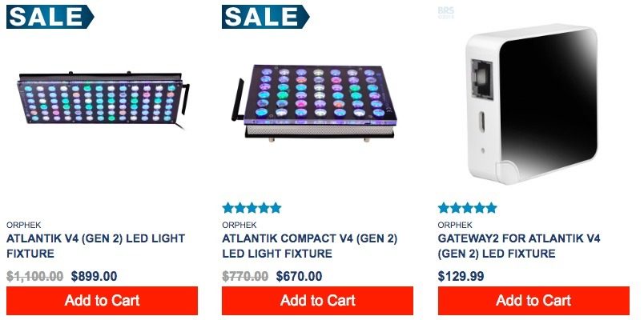Screen dimensions: 644x320
Task: Click ORPHEK brand above the Atlantik Compact title
Action: pyautogui.click(x=239, y=225)
